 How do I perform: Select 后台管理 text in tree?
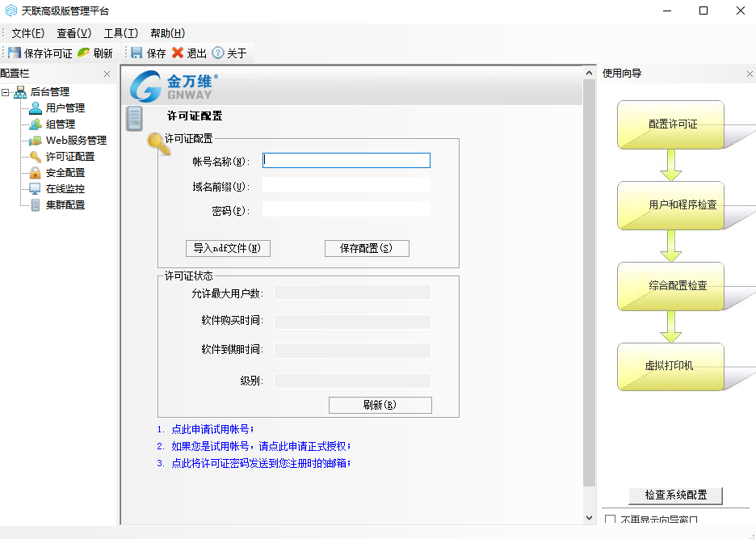pyautogui.click(x=49, y=91)
